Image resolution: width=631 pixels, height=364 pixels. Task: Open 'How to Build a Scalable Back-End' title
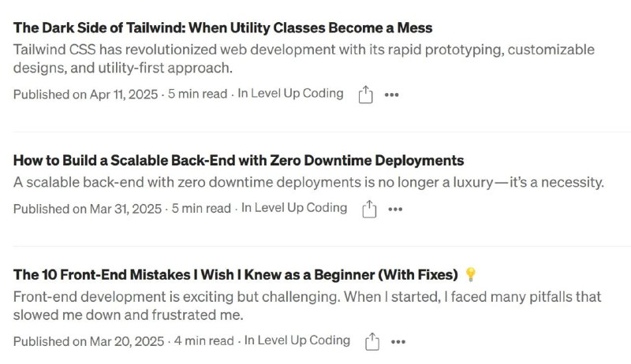coord(238,160)
